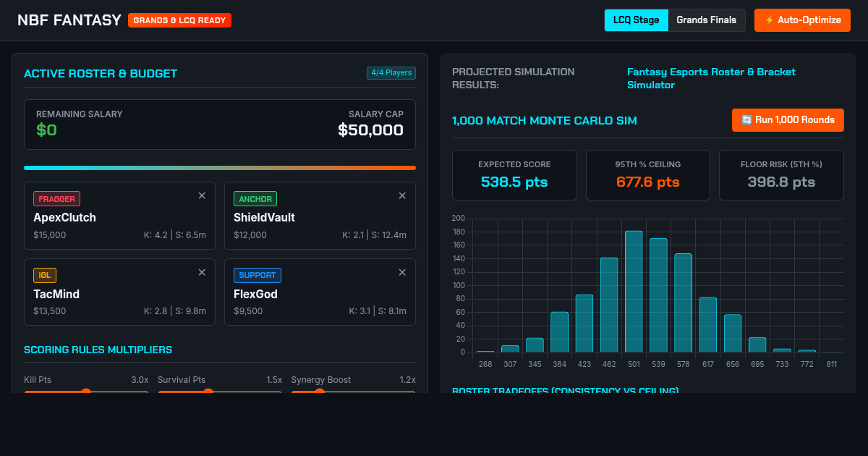Screen dimensions: 868x456
Task: Click the 677.6 pts ceiling value
Action: point(647,182)
